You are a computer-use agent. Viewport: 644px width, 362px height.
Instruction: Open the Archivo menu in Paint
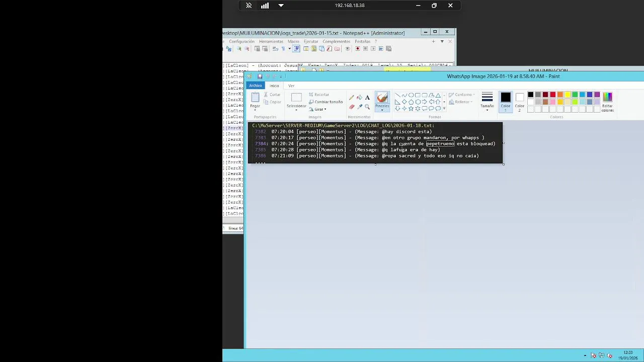coord(256,85)
